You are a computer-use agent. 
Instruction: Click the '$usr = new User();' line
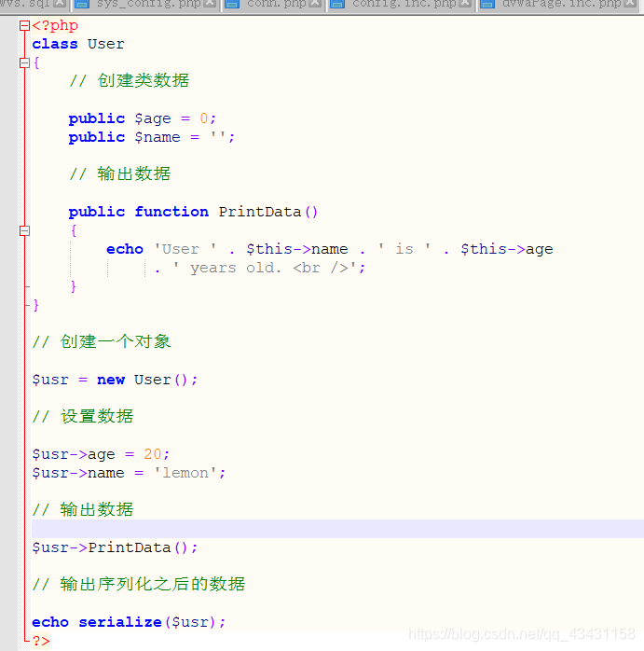click(115, 380)
